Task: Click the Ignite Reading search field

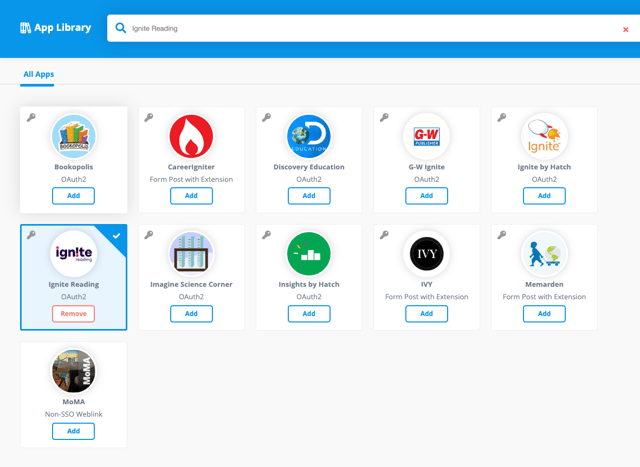Action: 373,28
